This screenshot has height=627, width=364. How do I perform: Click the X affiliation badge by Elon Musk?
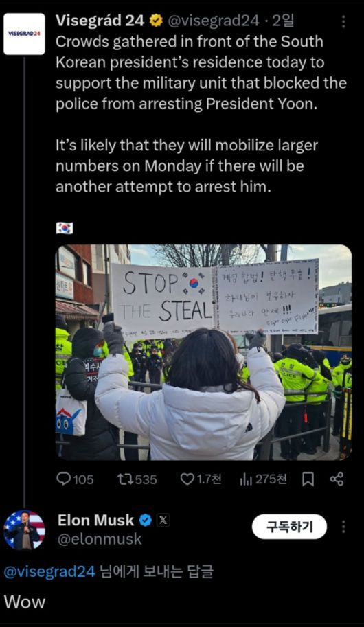[163, 521]
